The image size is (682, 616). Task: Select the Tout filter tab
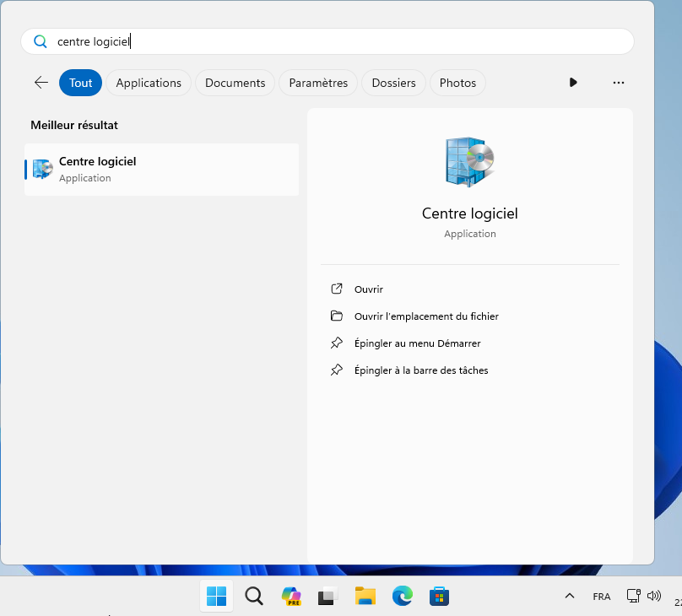point(80,83)
